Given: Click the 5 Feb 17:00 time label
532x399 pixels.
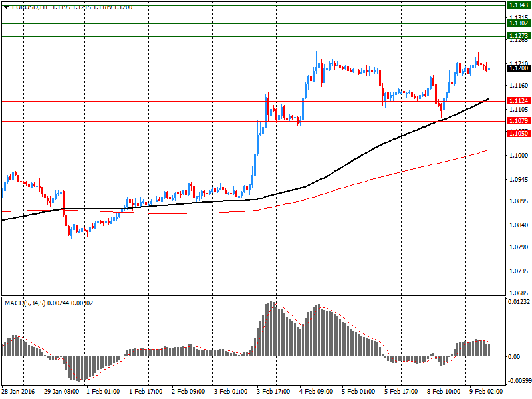Looking at the screenshot, I should pos(401,392).
